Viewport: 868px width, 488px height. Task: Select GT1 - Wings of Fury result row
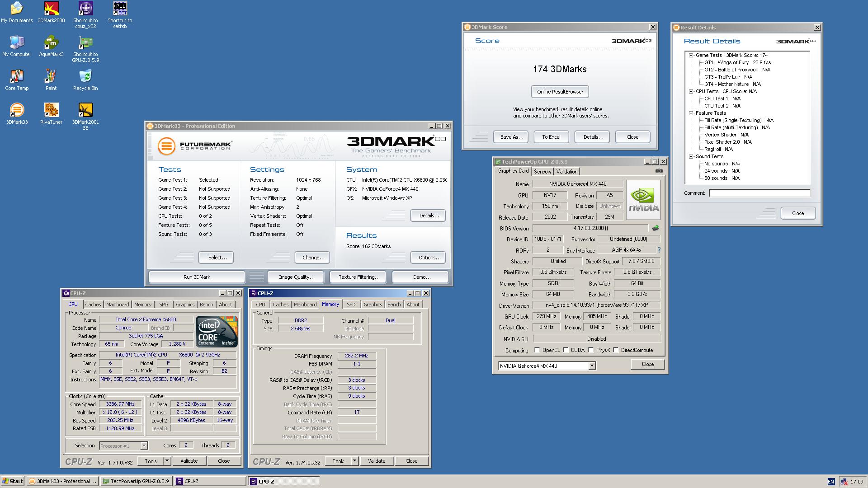[x=737, y=62]
